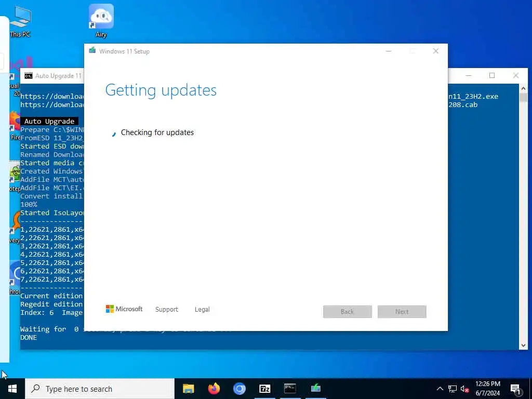Click the 'Regedit edition' console line

[52, 304]
